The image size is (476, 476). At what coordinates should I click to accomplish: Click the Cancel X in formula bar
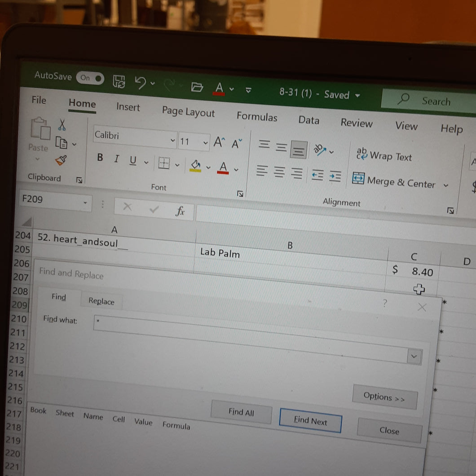tap(127, 207)
